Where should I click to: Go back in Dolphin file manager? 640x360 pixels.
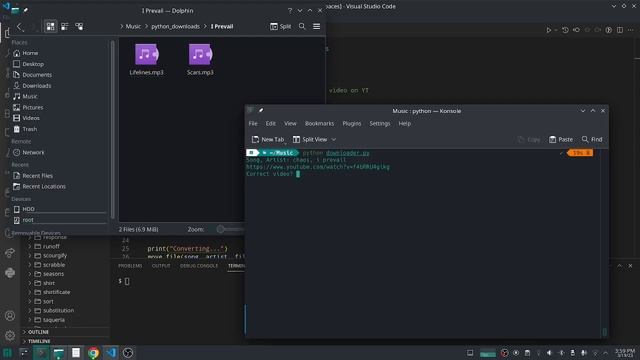tap(19, 27)
